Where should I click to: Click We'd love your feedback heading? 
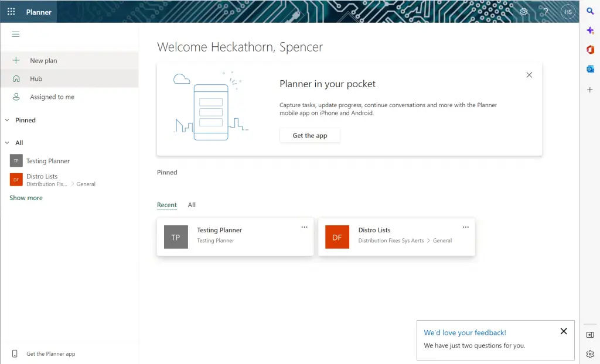click(465, 332)
